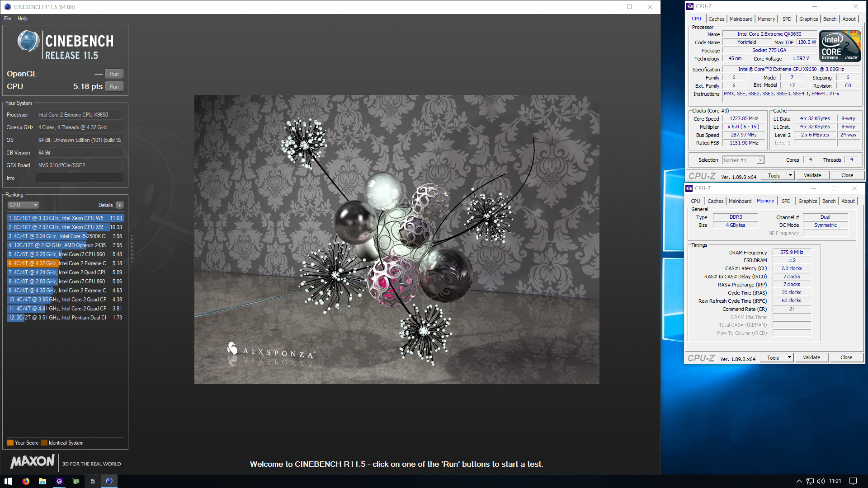Click the bottom CPU-Z title bar icon
Image resolution: width=868 pixels, height=488 pixels.
coord(689,188)
